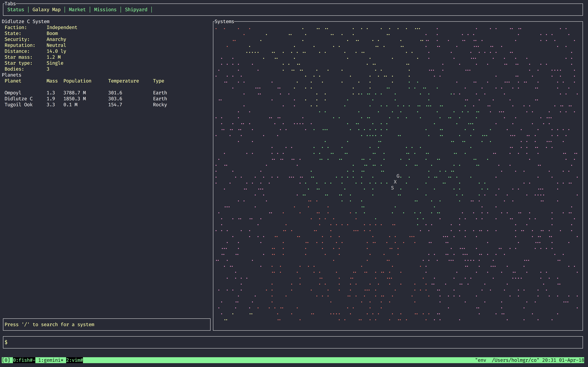Open the Market tab

coord(77,10)
